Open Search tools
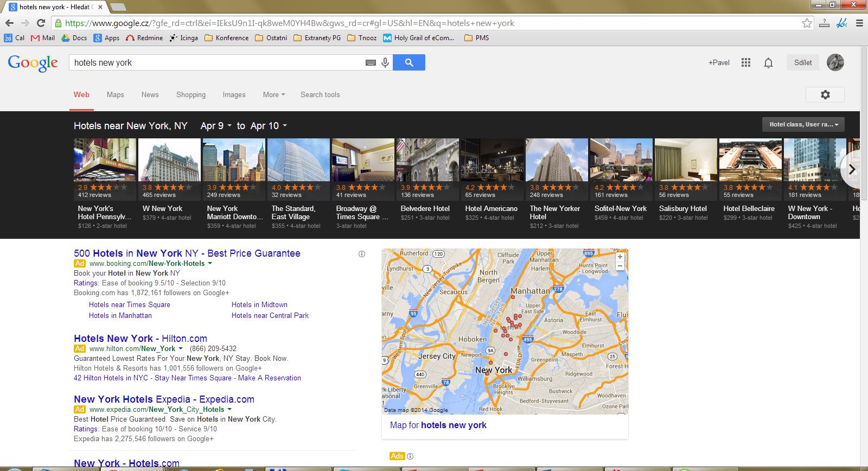Viewport: 868px width, 471px height. [x=320, y=94]
